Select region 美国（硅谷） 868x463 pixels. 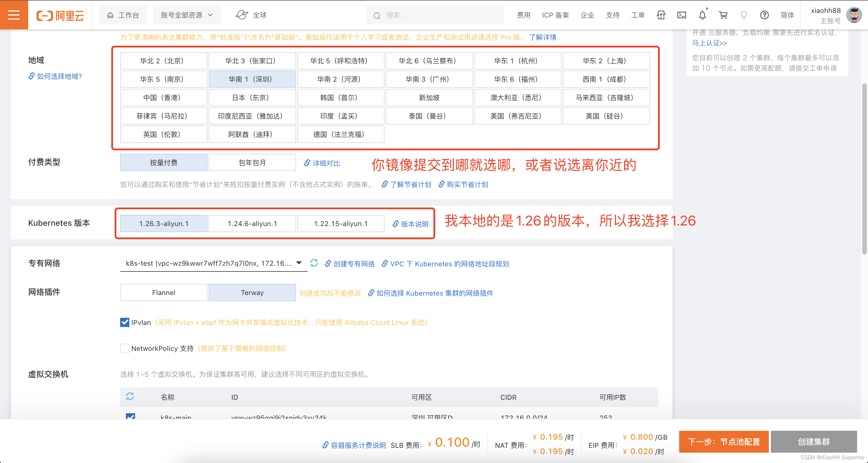click(606, 116)
